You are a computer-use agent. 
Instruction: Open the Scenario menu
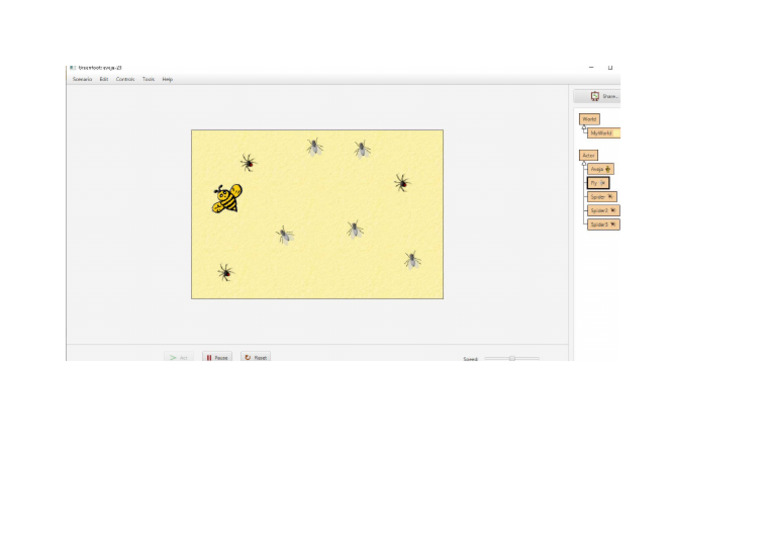pos(82,79)
